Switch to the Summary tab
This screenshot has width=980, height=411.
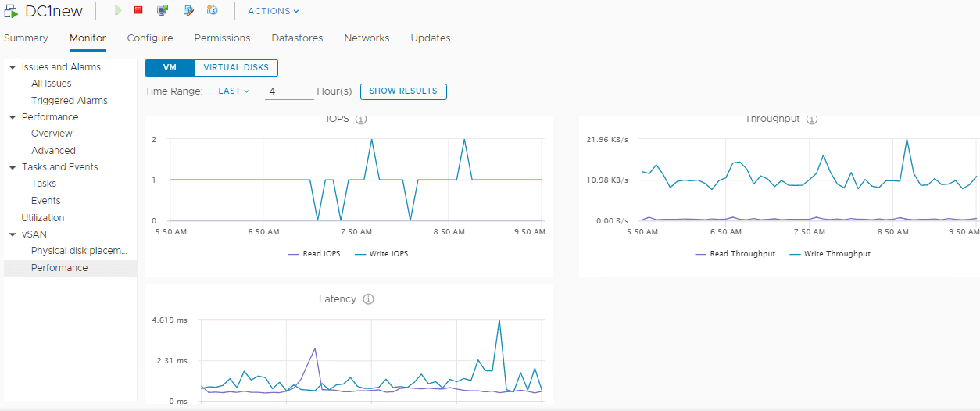(26, 38)
